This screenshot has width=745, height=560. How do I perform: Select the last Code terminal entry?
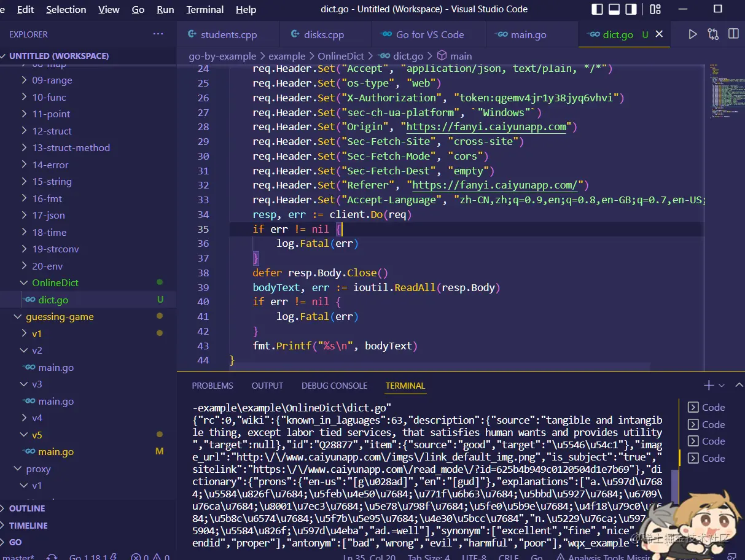(706, 458)
